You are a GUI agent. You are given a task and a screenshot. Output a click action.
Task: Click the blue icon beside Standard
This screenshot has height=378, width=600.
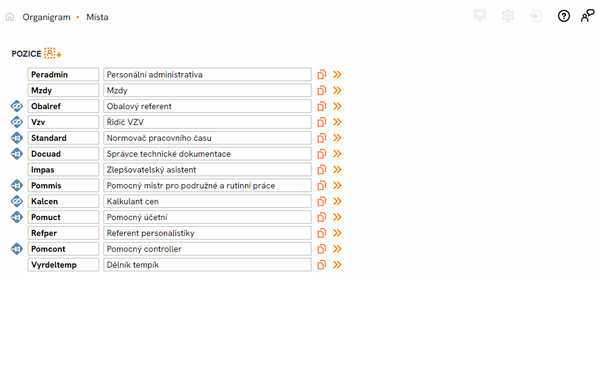(x=16, y=138)
